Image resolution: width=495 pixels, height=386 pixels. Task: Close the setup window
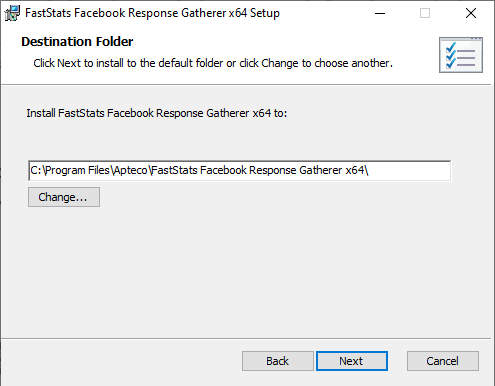[x=471, y=13]
